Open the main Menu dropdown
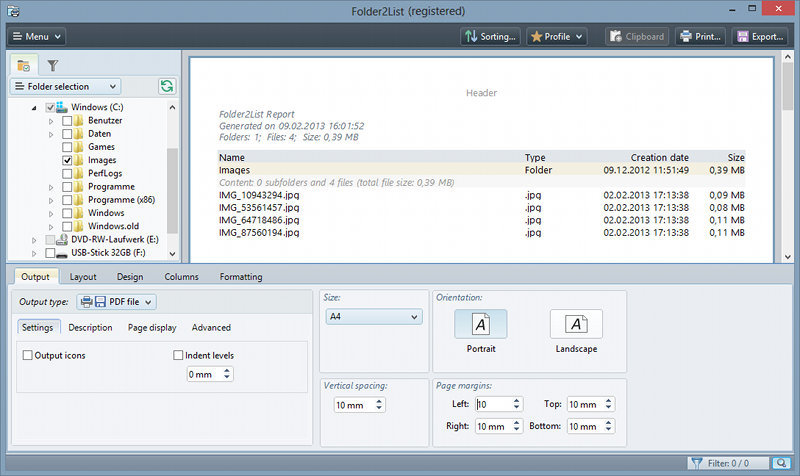This screenshot has height=476, width=800. click(x=36, y=36)
